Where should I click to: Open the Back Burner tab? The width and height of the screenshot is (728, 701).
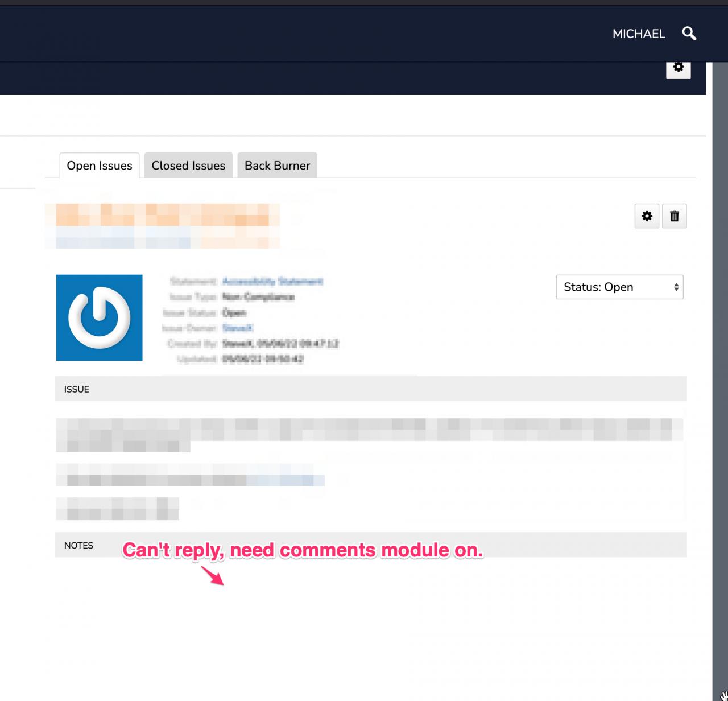(x=277, y=166)
